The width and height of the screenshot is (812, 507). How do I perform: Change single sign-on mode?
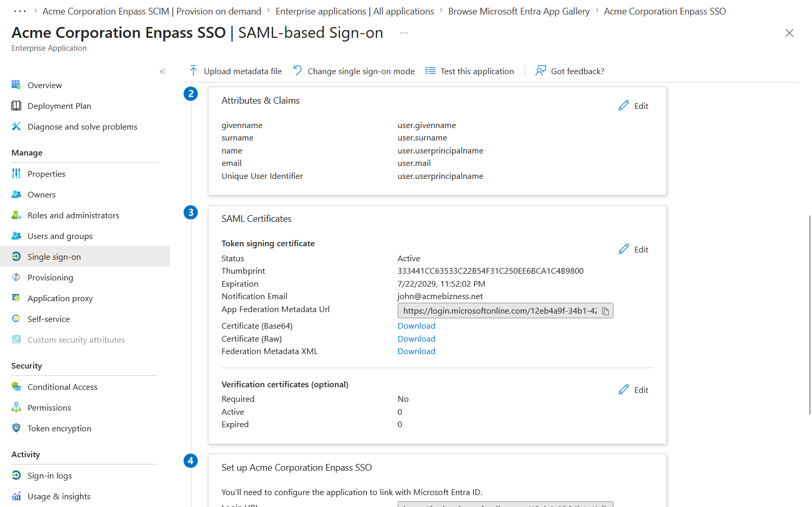tap(354, 71)
